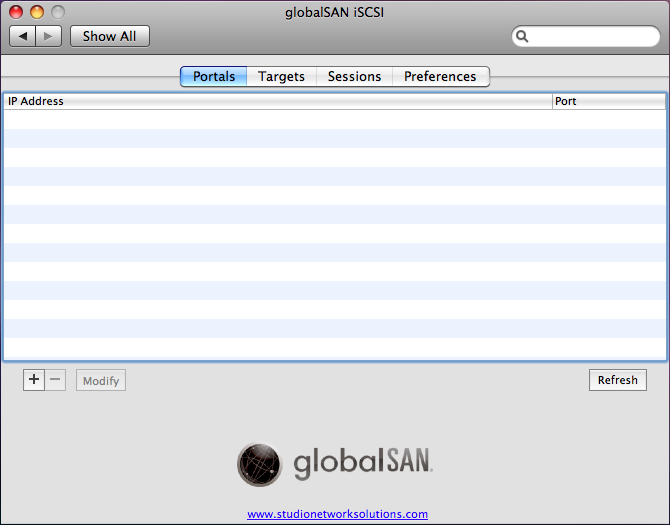Viewport: 670px width, 525px height.
Task: Focus the search field in the toolbar
Action: pyautogui.click(x=586, y=36)
